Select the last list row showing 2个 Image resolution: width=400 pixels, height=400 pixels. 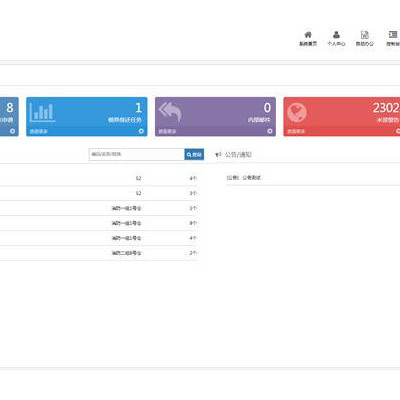[x=99, y=253]
